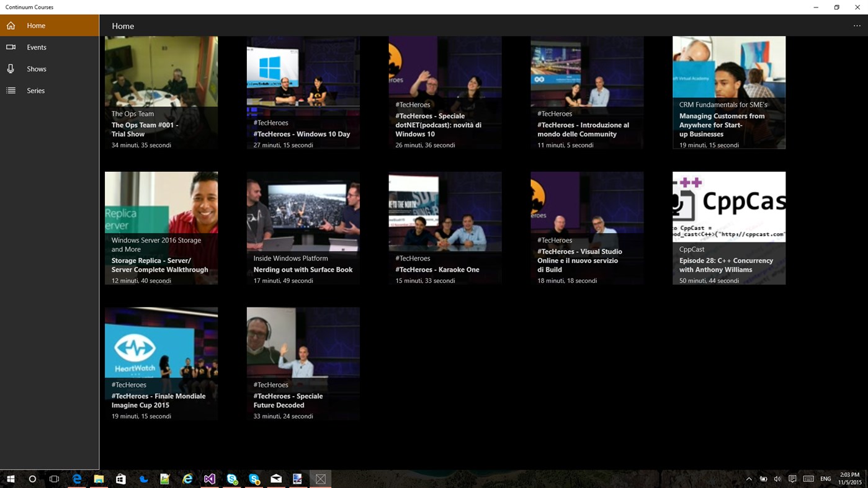
Task: Select Shows in the navigation pane
Action: 49,69
